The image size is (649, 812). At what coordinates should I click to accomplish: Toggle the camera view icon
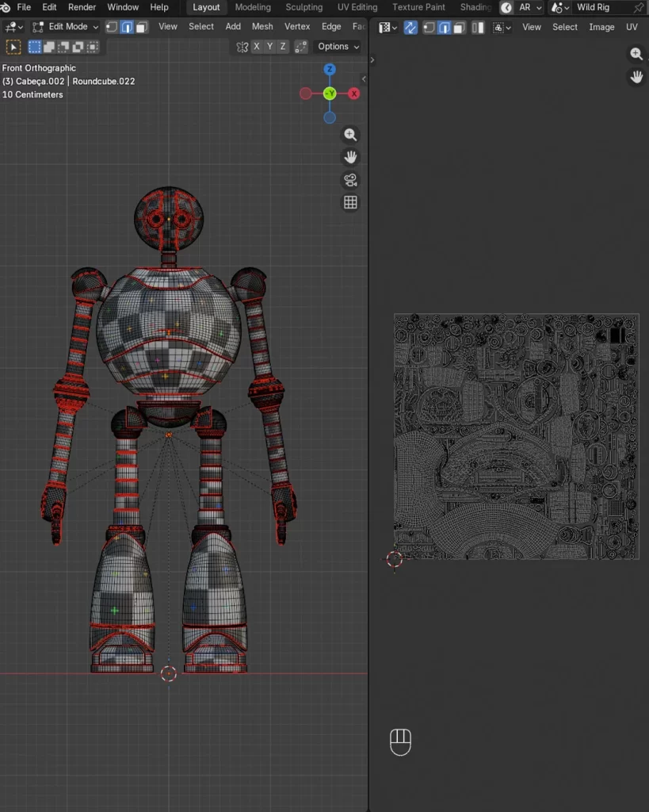pos(350,180)
